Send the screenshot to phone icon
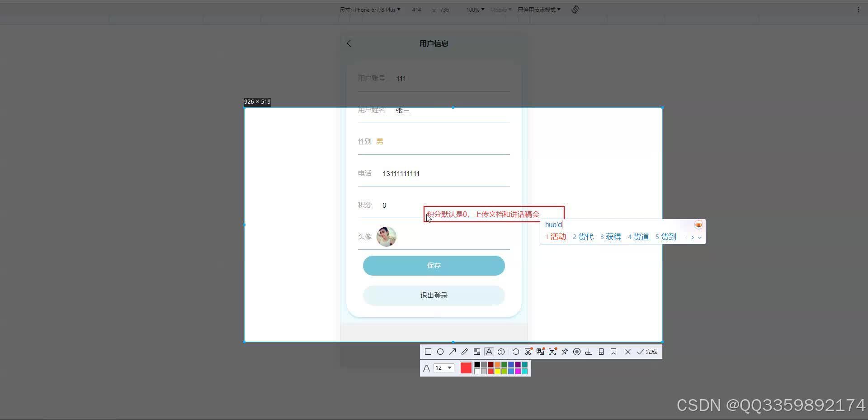This screenshot has width=868, height=420. coord(601,352)
